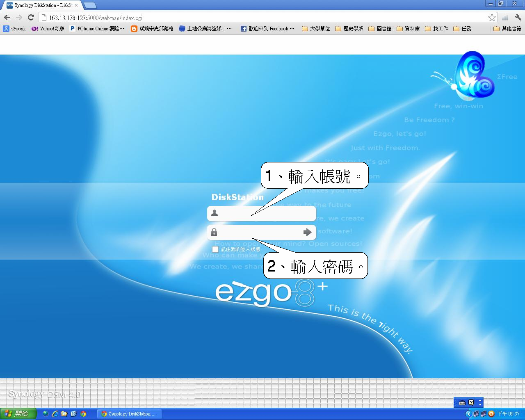525x420 pixels.
Task: Open the 其他書籤 folder
Action: pyautogui.click(x=507, y=29)
